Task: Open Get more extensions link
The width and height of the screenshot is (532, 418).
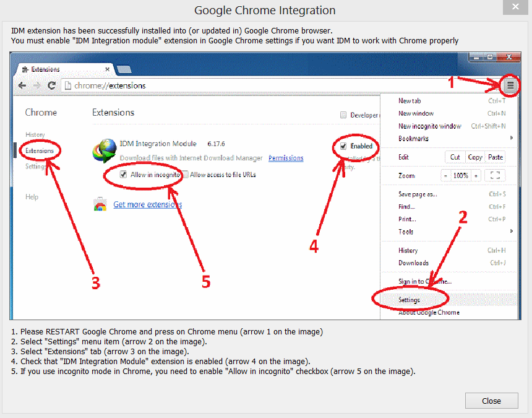Action: (x=148, y=204)
